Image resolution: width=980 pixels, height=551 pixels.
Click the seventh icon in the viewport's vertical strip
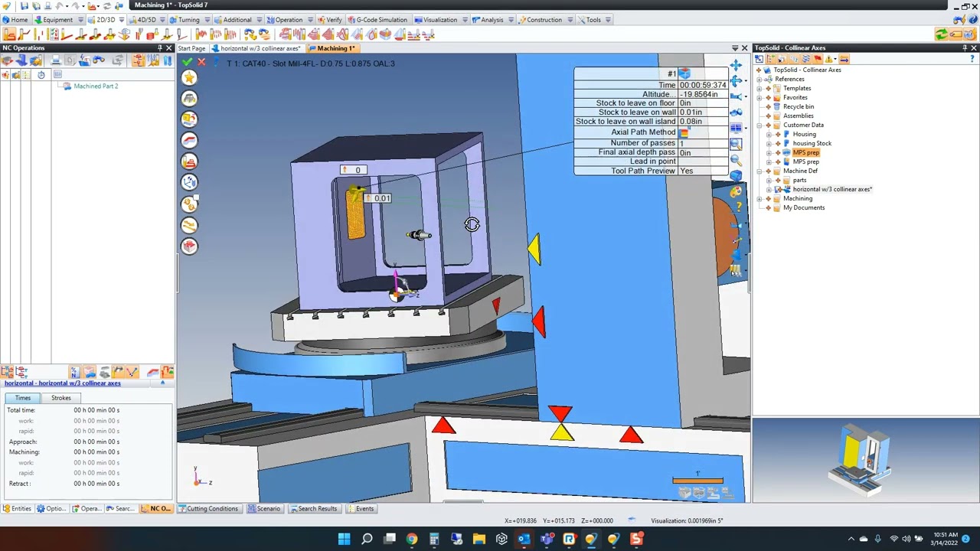click(189, 204)
